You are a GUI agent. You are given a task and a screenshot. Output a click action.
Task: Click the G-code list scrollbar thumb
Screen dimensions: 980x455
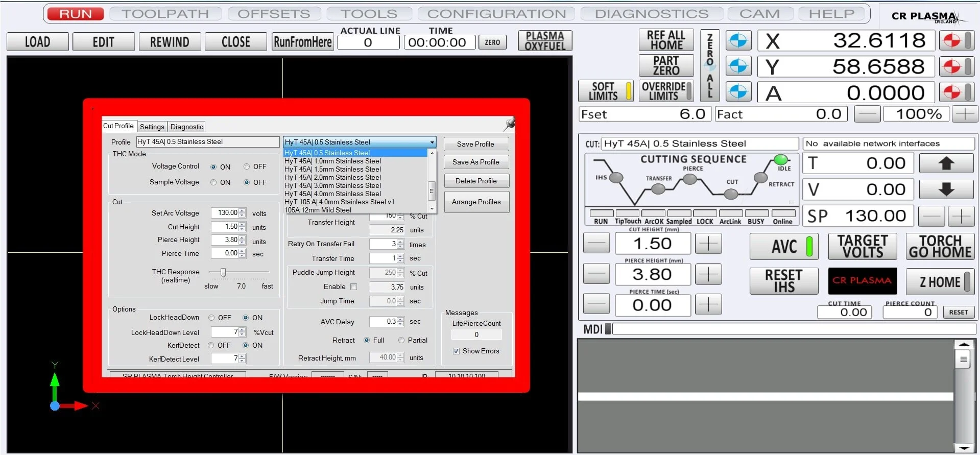(x=963, y=359)
